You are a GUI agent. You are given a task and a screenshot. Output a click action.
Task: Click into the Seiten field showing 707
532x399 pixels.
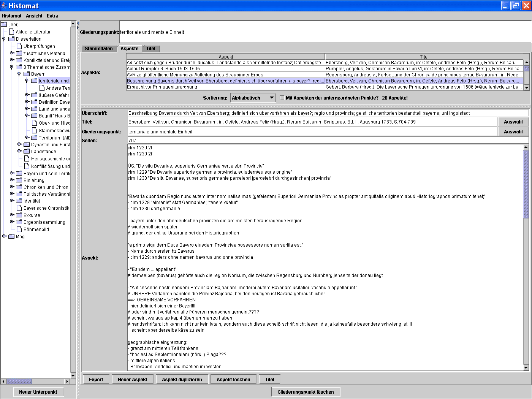(x=328, y=141)
